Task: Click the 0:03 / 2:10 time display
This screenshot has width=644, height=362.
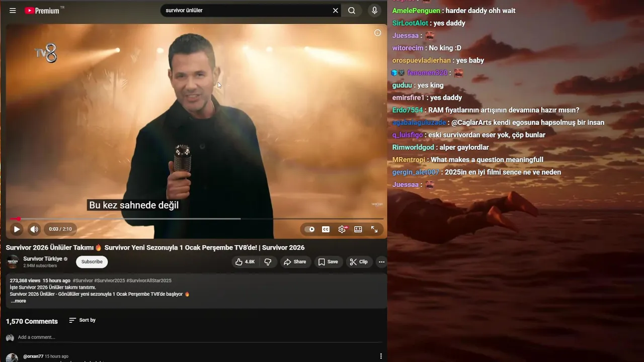Action: click(60, 229)
